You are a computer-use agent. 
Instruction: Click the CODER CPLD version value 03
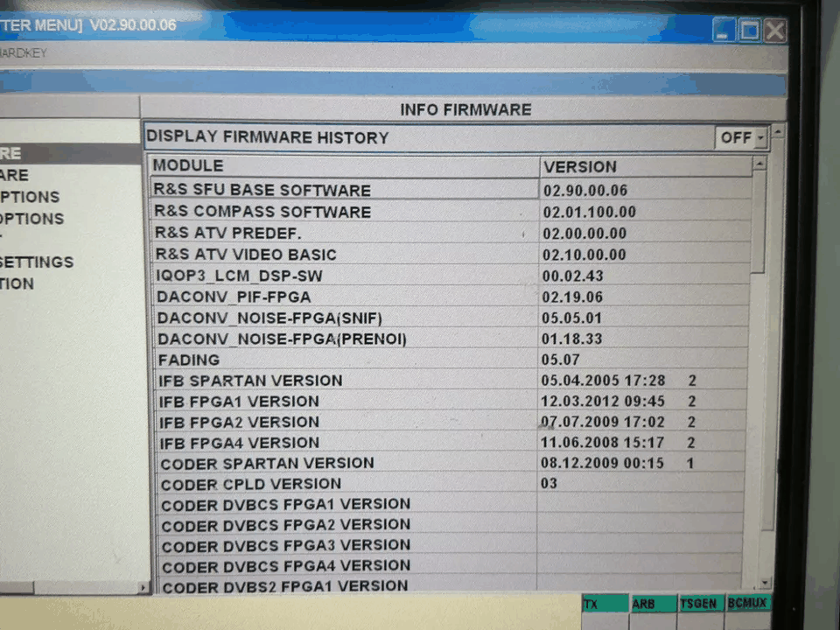tap(549, 483)
